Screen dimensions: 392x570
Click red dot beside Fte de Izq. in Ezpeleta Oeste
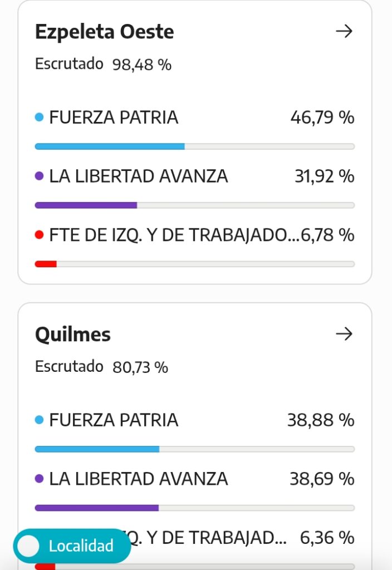point(40,235)
